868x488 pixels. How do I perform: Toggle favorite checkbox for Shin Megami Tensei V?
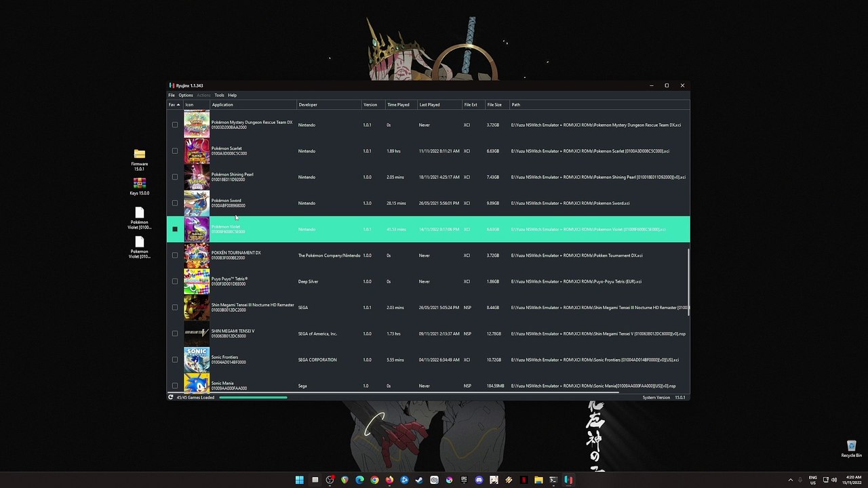[x=175, y=333]
